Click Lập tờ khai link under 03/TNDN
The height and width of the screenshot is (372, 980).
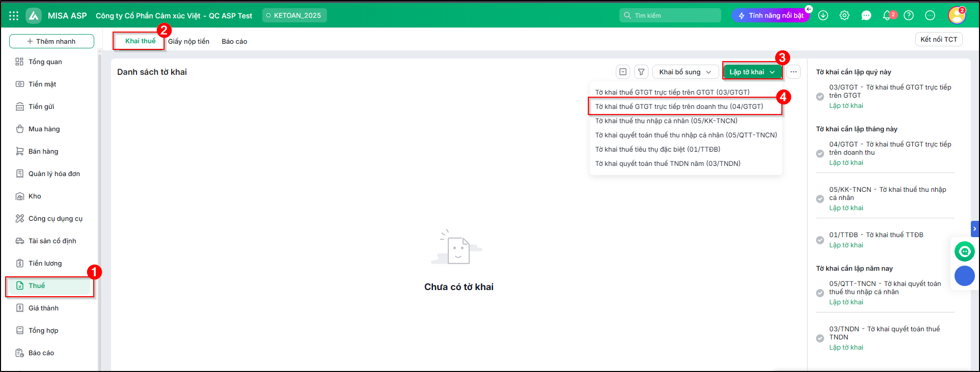point(846,347)
